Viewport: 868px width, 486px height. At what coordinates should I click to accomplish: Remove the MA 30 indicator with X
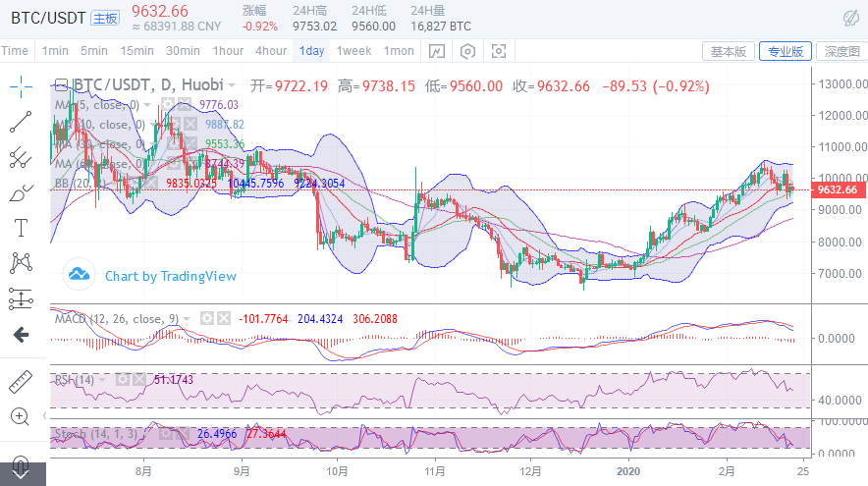coord(190,144)
